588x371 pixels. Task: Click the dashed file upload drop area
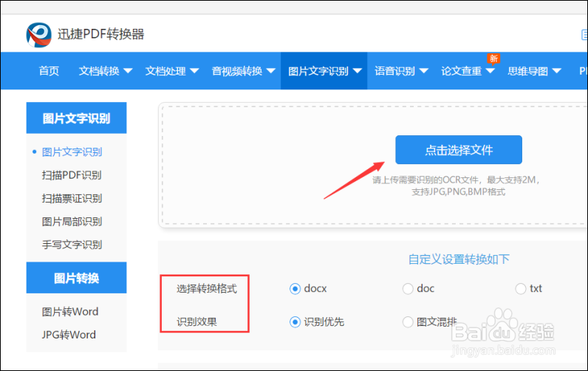[373, 165]
